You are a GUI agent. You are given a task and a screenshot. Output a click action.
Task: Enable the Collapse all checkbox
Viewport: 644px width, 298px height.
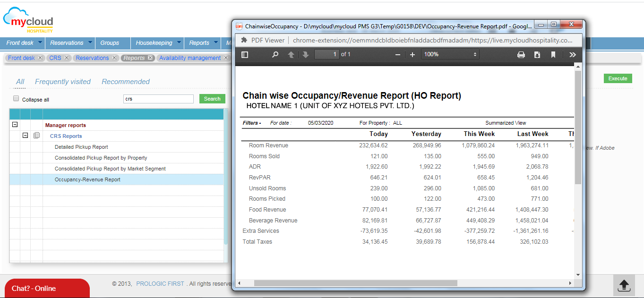click(16, 99)
